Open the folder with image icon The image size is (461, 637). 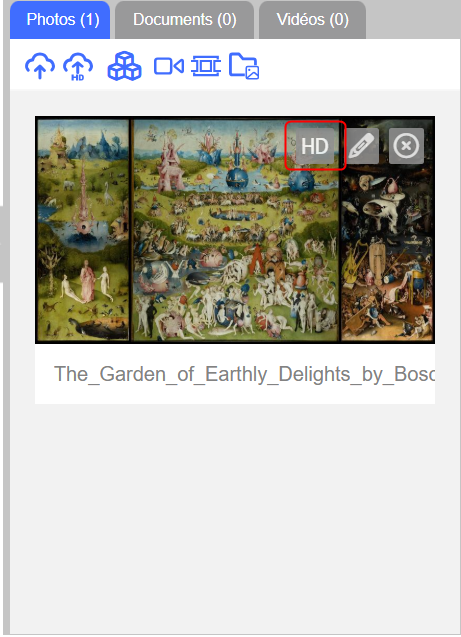[244, 66]
